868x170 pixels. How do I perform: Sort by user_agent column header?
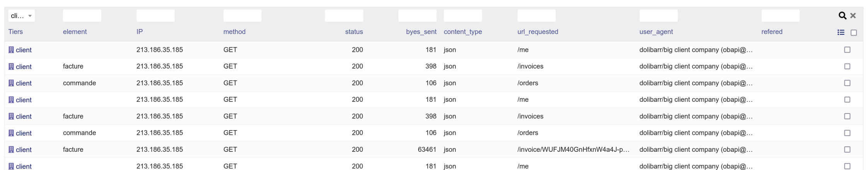656,32
